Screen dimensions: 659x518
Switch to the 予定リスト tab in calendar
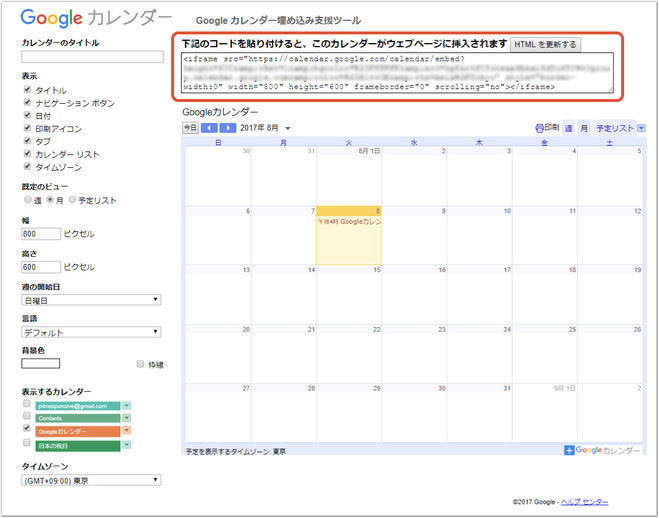615,128
